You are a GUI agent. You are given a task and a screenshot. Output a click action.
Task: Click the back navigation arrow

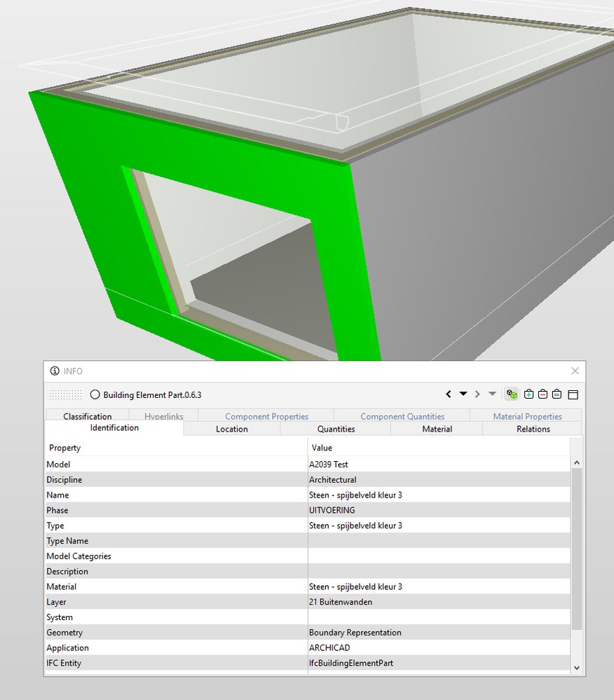pyautogui.click(x=449, y=394)
